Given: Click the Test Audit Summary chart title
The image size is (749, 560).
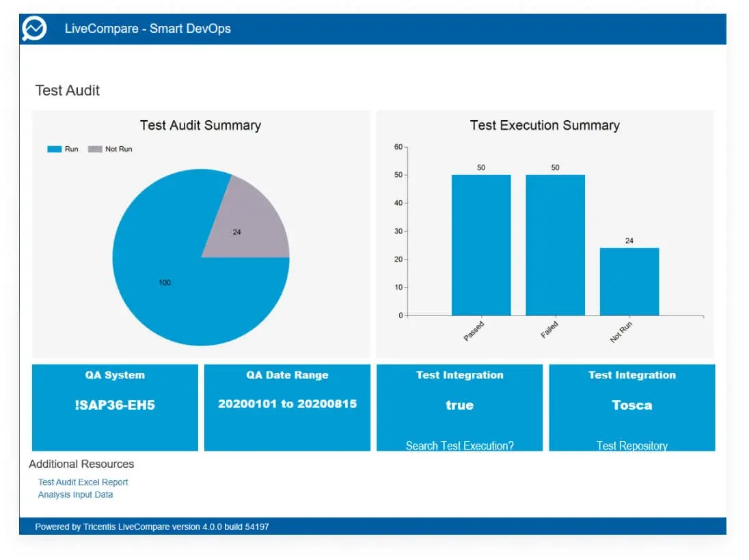Looking at the screenshot, I should tap(201, 126).
